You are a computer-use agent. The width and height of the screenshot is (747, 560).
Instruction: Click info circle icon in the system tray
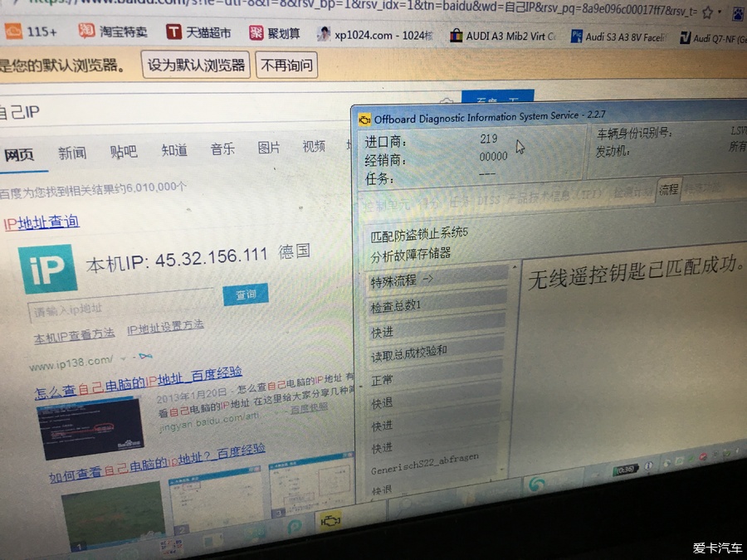point(648,465)
